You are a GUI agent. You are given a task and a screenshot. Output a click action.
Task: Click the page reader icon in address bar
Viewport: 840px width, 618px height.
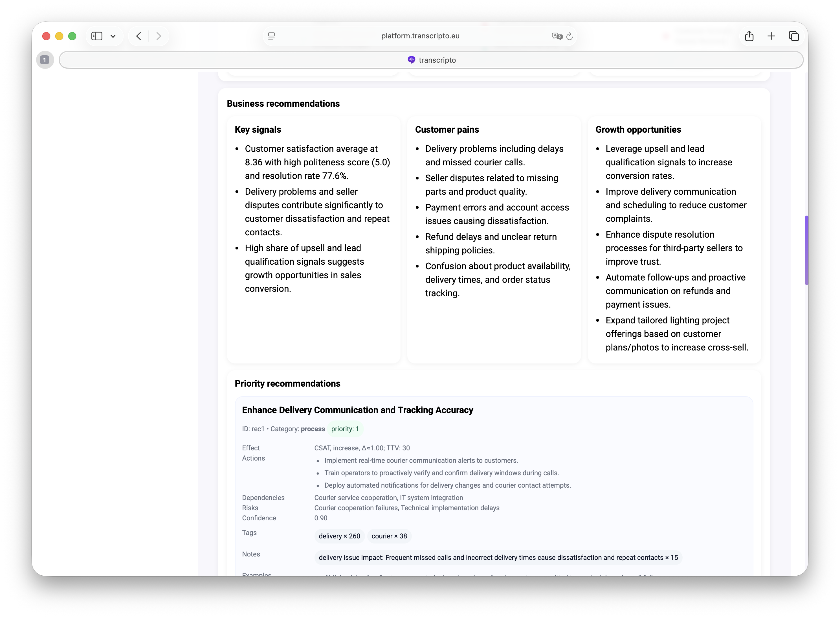coord(271,36)
